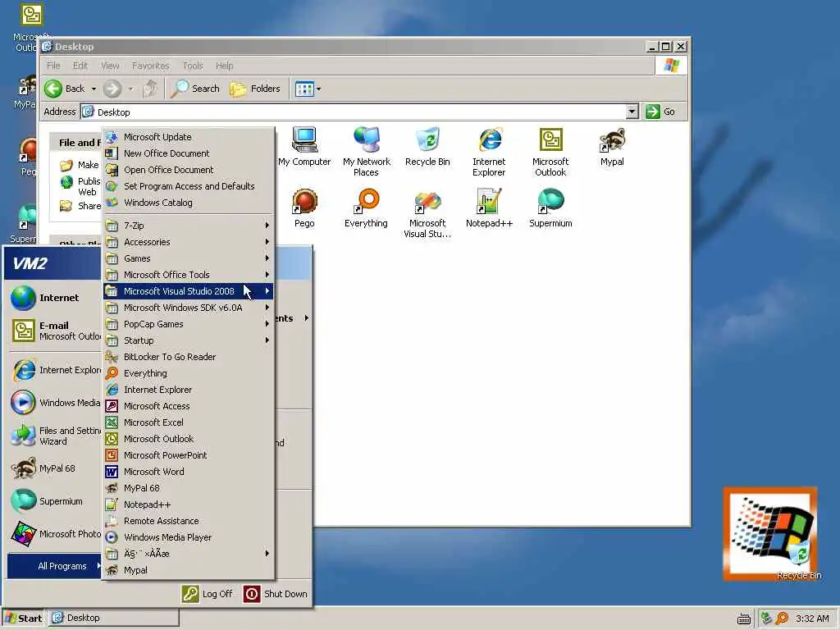Open Supermium from Start menu list
Image resolution: width=840 pixels, height=630 pixels.
click(55, 501)
